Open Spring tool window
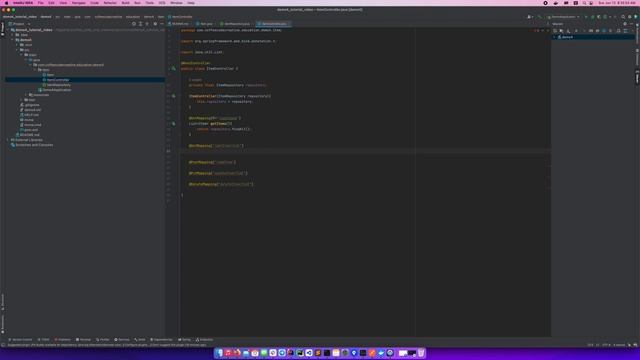640x360 pixels. coord(184,340)
